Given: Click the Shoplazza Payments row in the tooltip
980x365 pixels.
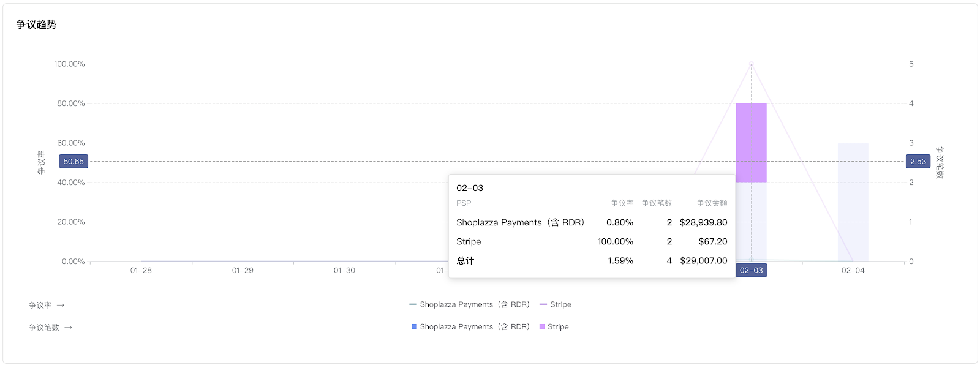Looking at the screenshot, I should [x=591, y=222].
